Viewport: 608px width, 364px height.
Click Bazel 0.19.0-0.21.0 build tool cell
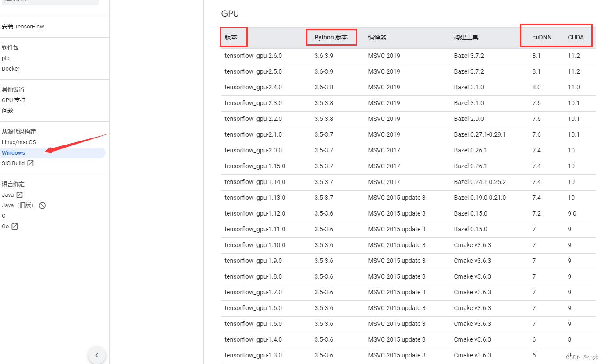tap(480, 198)
